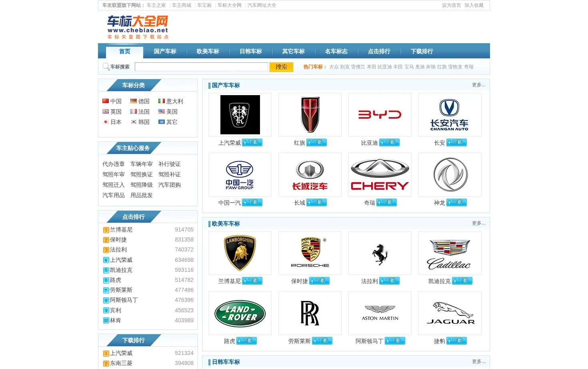Screen dimensions: 588x369
Task: Select the France (法国) flag category
Action: coord(140,112)
